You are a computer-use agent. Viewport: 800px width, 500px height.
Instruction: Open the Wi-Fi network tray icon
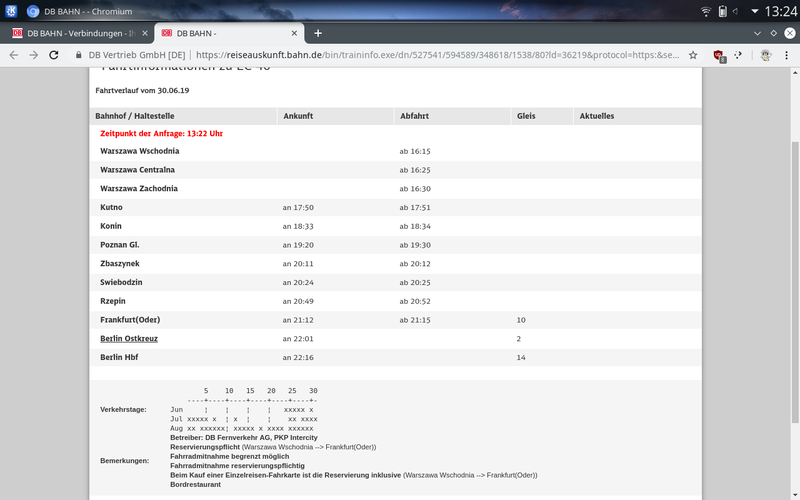tap(706, 11)
